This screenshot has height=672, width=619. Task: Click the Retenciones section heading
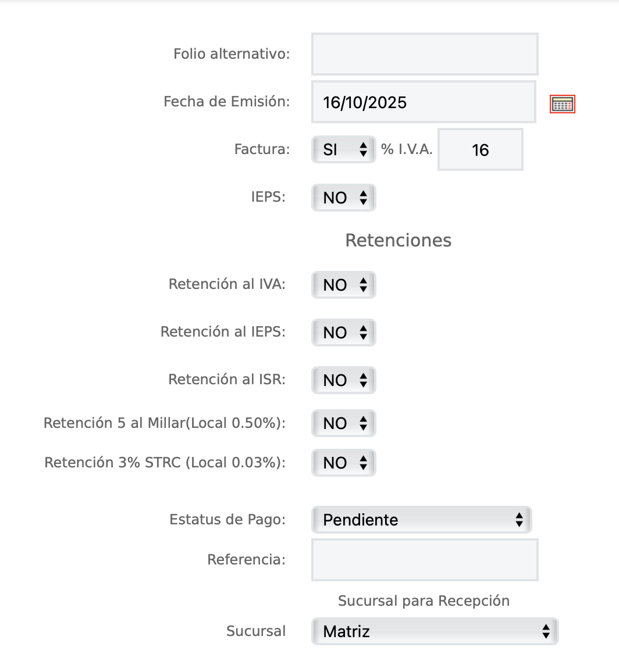399,241
